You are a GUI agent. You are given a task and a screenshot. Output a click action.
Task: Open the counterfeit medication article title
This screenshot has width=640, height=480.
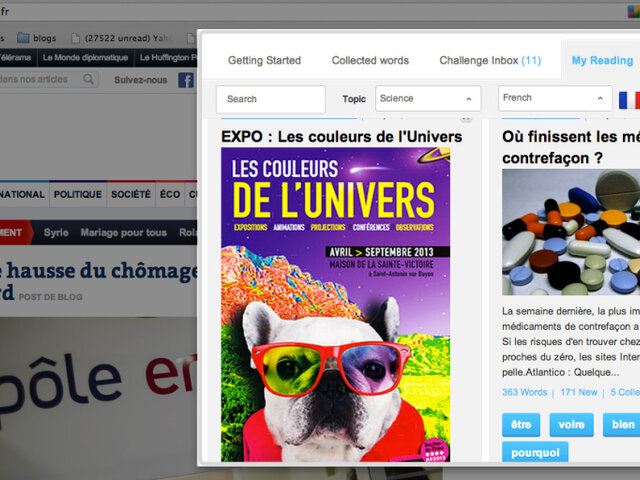(x=571, y=147)
